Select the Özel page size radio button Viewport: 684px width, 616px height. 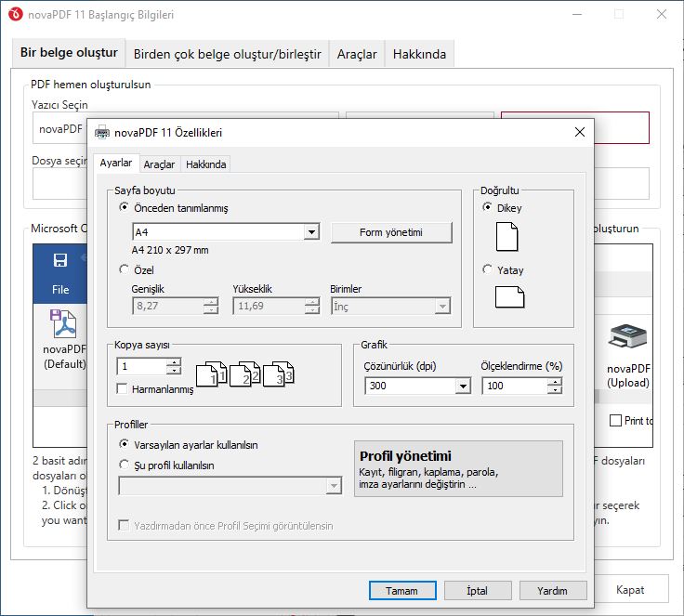[x=125, y=269]
